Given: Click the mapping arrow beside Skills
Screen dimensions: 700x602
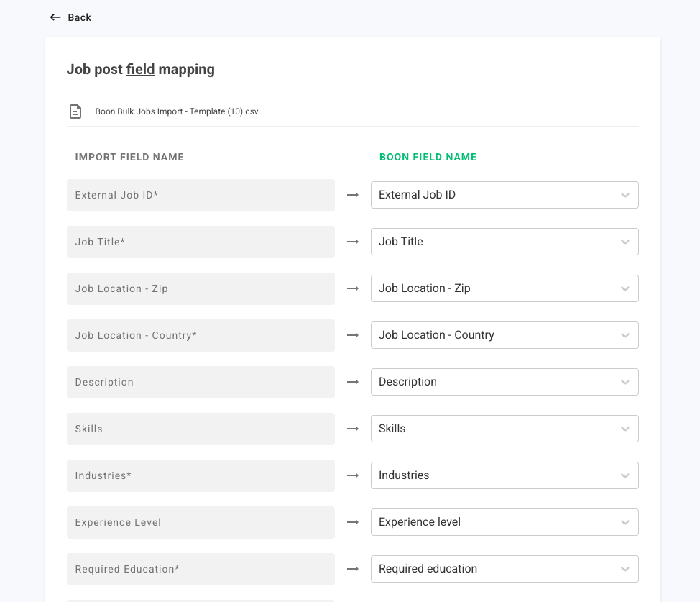Looking at the screenshot, I should click(x=352, y=429).
